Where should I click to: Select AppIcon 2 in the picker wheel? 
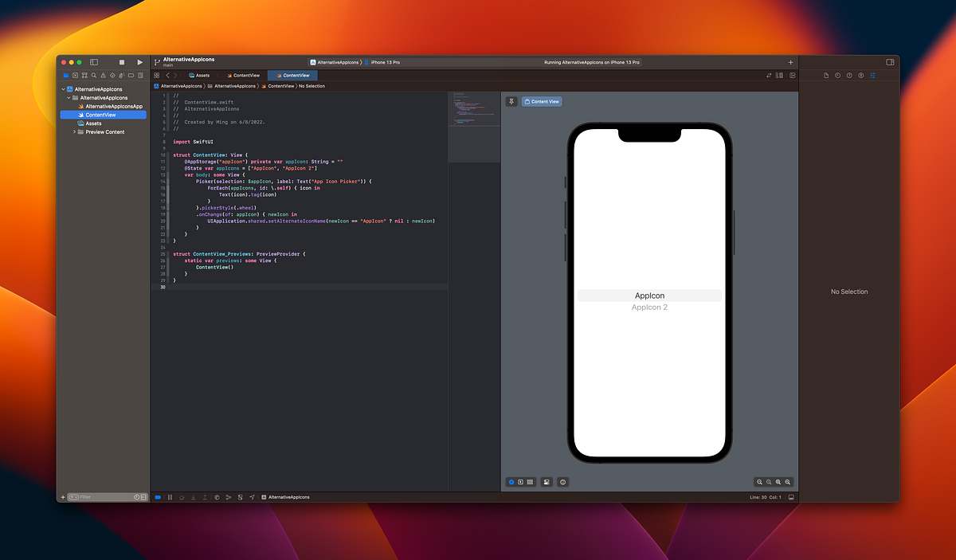(650, 307)
